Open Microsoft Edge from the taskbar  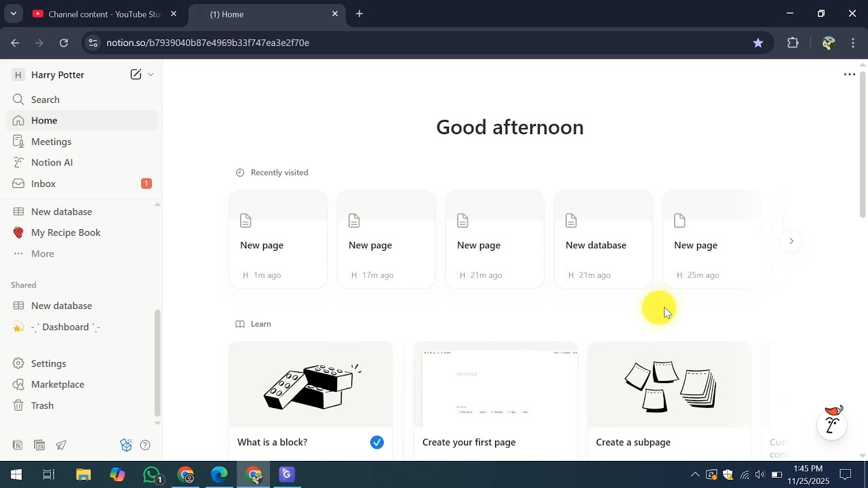[219, 474]
